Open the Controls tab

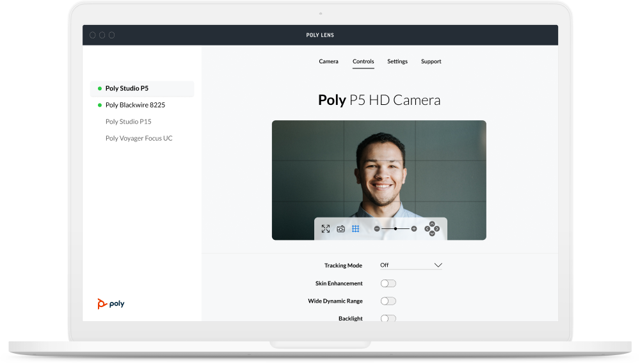(x=364, y=61)
